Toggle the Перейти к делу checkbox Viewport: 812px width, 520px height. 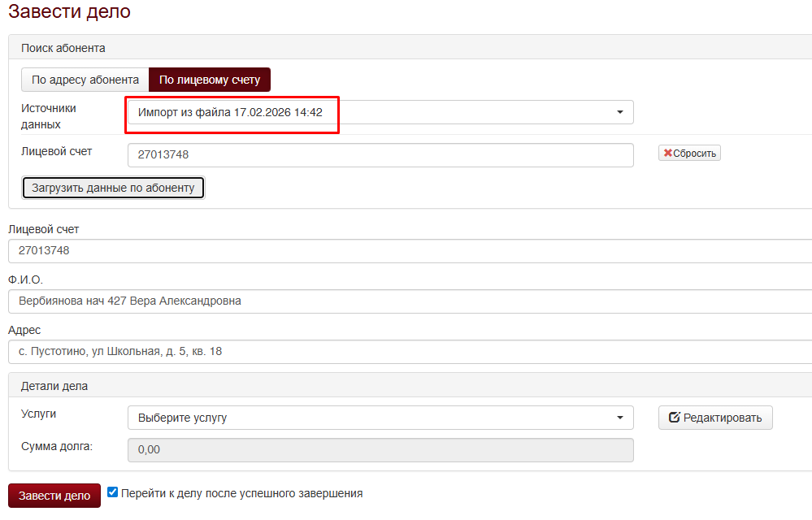(x=113, y=492)
